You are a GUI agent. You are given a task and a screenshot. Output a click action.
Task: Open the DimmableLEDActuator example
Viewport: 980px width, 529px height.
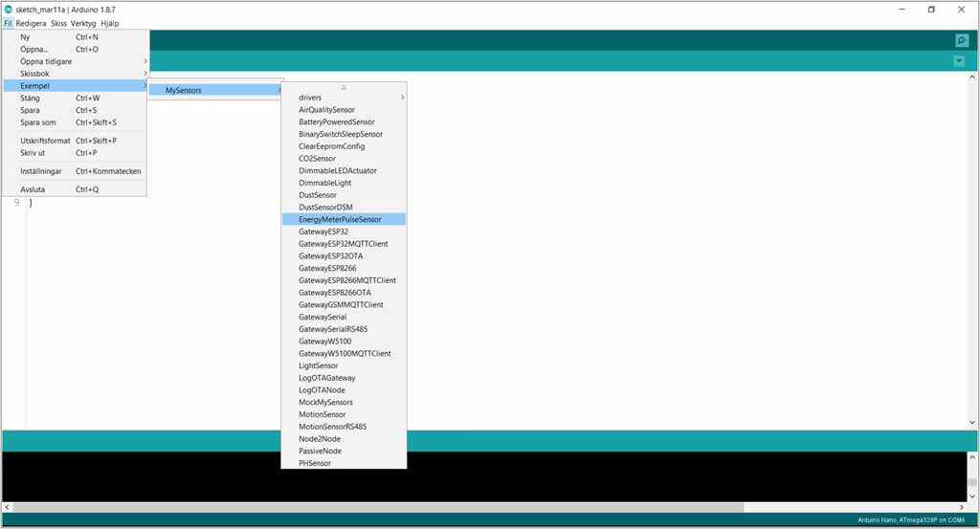point(344,170)
